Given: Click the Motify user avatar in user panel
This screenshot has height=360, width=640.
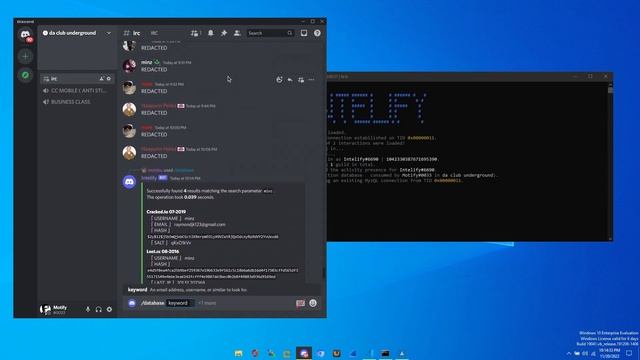Looking at the screenshot, I should pos(45,309).
